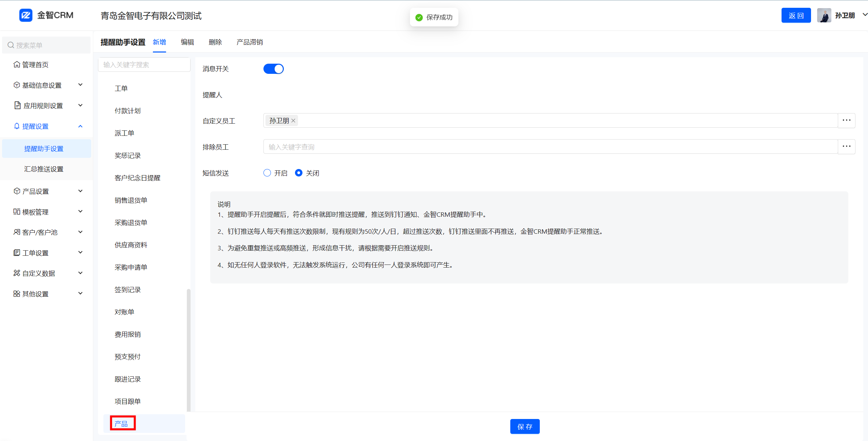Click the 模板管理 layout icon
868x441 pixels.
click(x=17, y=212)
